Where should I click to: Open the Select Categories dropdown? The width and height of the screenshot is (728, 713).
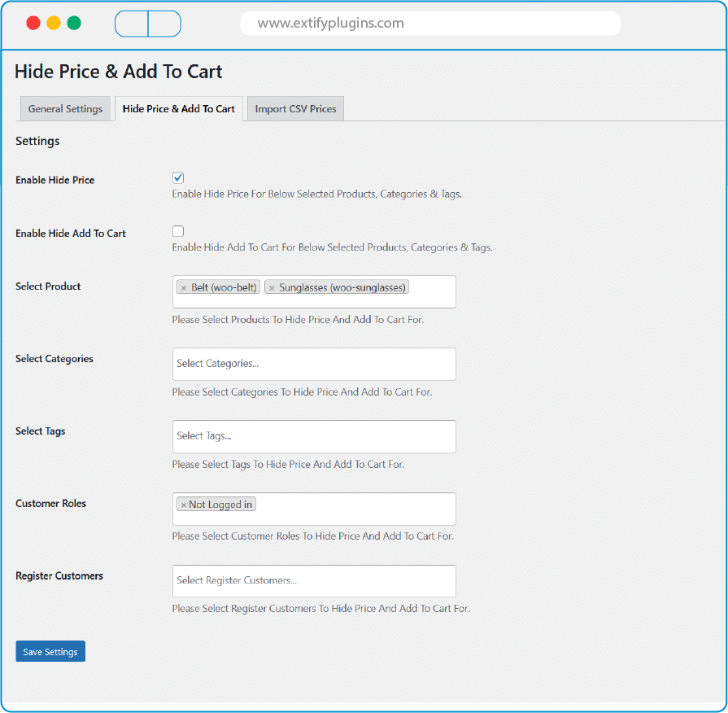pos(314,364)
